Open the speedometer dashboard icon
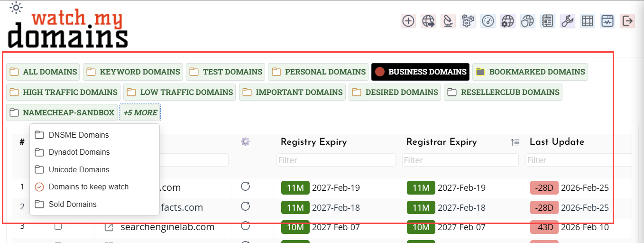The height and width of the screenshot is (243, 644). click(488, 21)
